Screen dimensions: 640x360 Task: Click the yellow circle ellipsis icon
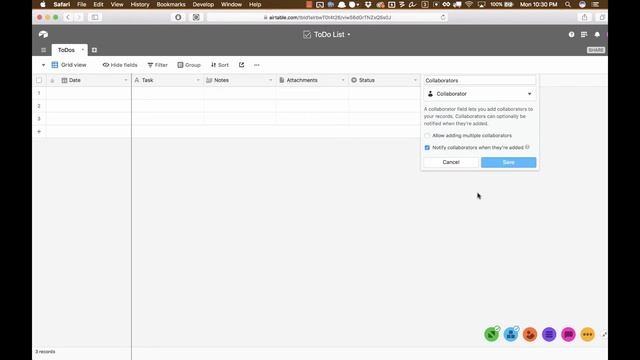pyautogui.click(x=587, y=334)
